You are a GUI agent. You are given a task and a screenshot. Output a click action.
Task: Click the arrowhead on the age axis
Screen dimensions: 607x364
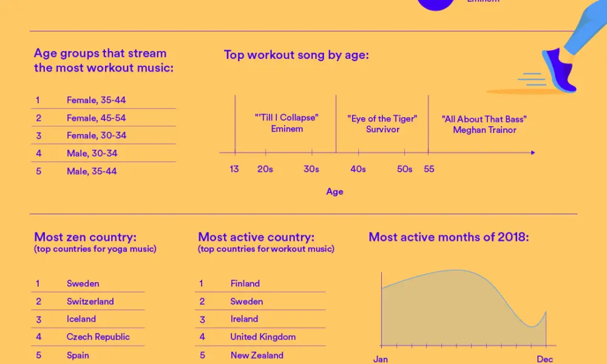pyautogui.click(x=532, y=153)
